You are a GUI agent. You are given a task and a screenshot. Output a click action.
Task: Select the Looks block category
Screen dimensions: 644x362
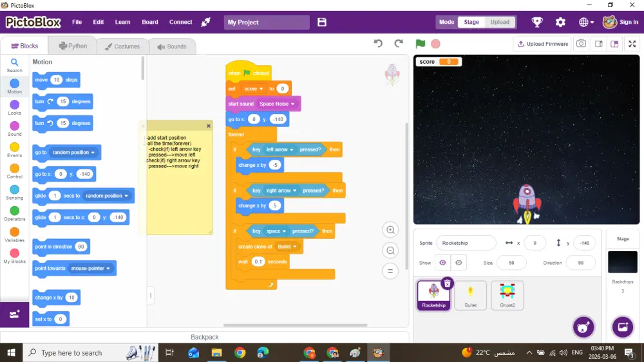(14, 108)
